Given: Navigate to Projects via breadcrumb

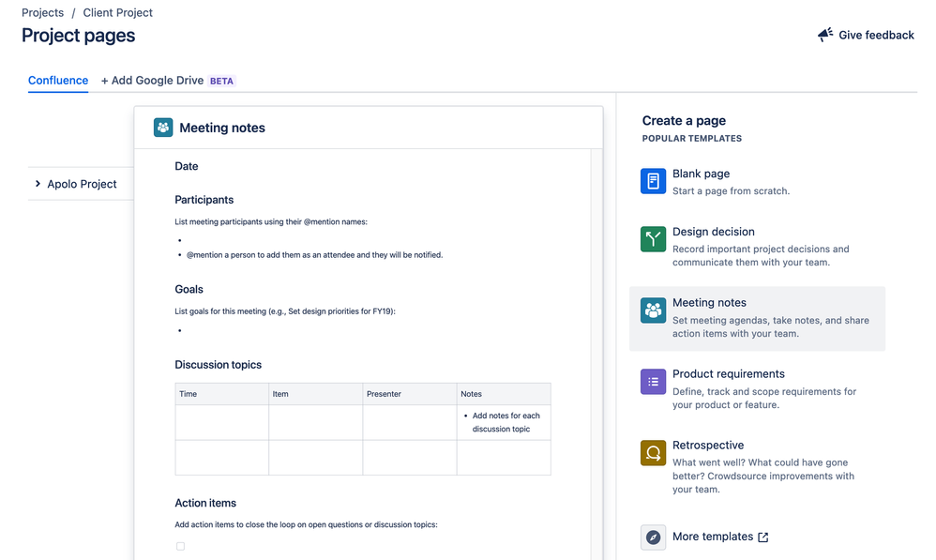Looking at the screenshot, I should point(42,12).
